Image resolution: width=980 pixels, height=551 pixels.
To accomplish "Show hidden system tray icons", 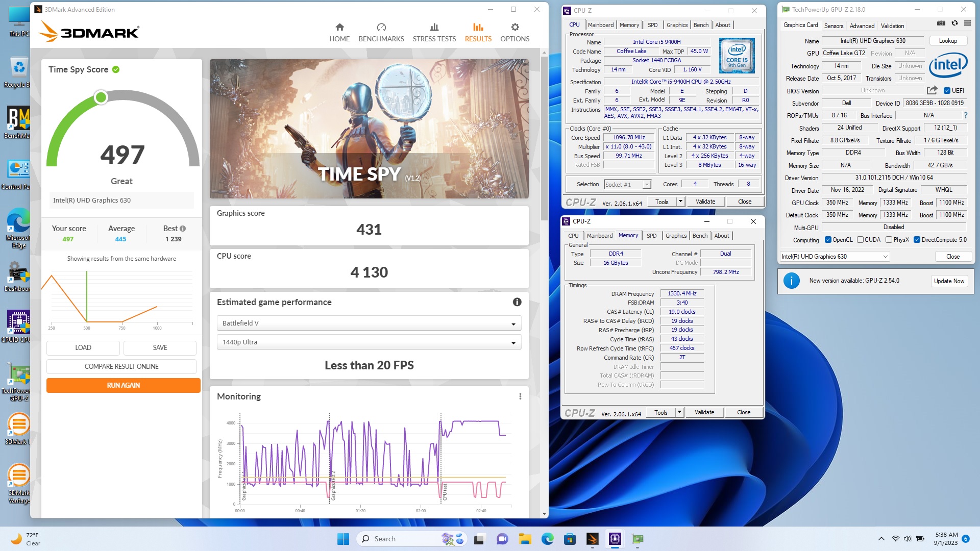I will 881,539.
